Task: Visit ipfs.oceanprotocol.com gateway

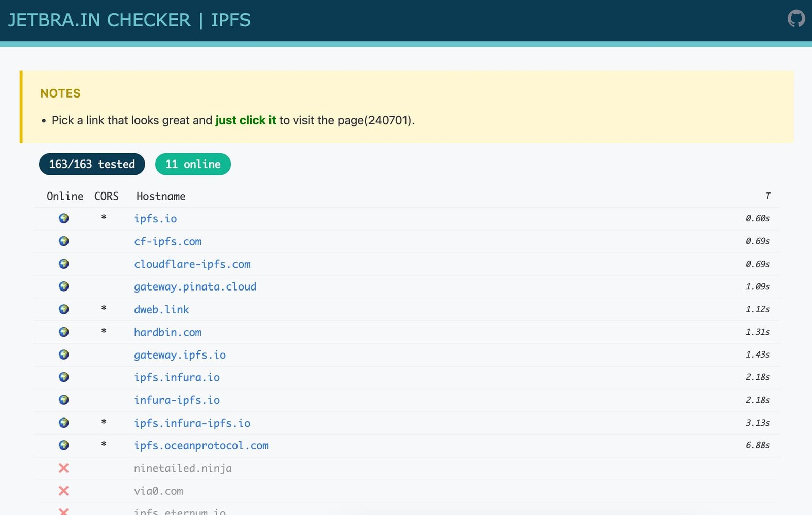Action: click(x=201, y=446)
